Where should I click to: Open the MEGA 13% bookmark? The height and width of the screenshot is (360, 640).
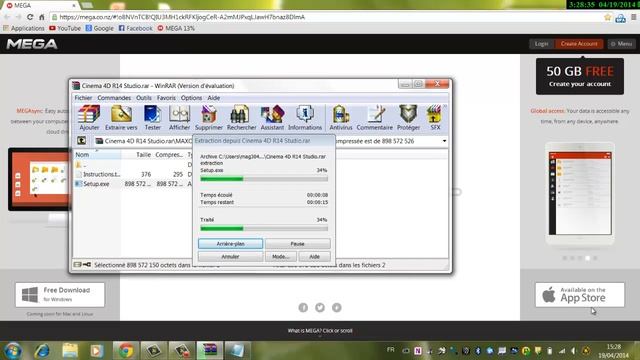point(176,28)
